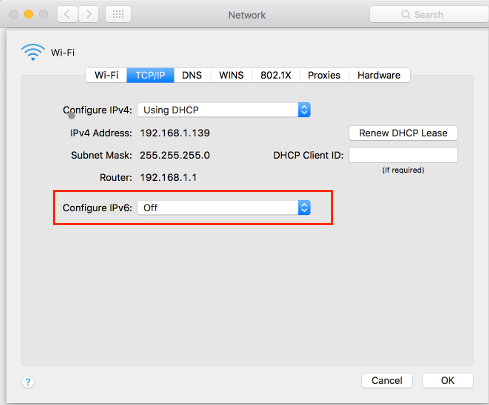Click the magnifier in the Search field
489x405 pixels.
click(x=406, y=15)
